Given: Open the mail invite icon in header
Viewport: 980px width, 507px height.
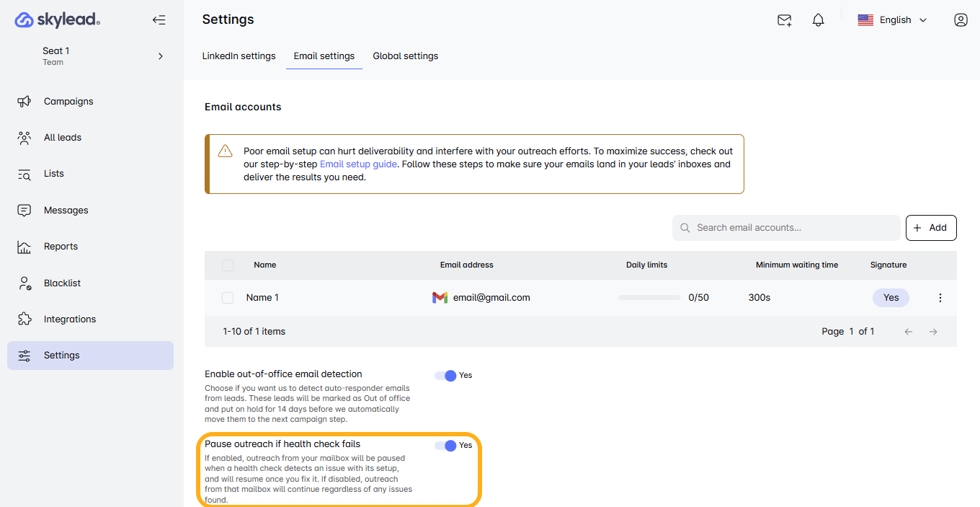Looking at the screenshot, I should pos(785,20).
